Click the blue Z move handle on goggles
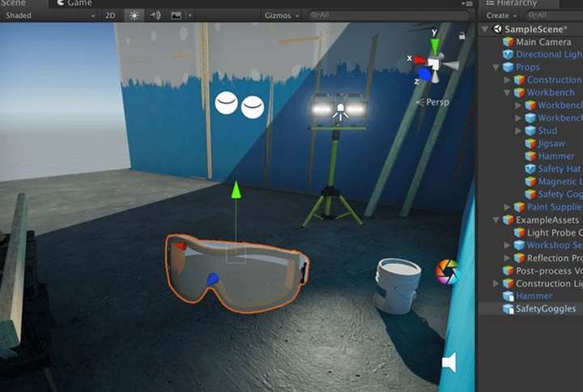The image size is (583, 392). [x=212, y=279]
